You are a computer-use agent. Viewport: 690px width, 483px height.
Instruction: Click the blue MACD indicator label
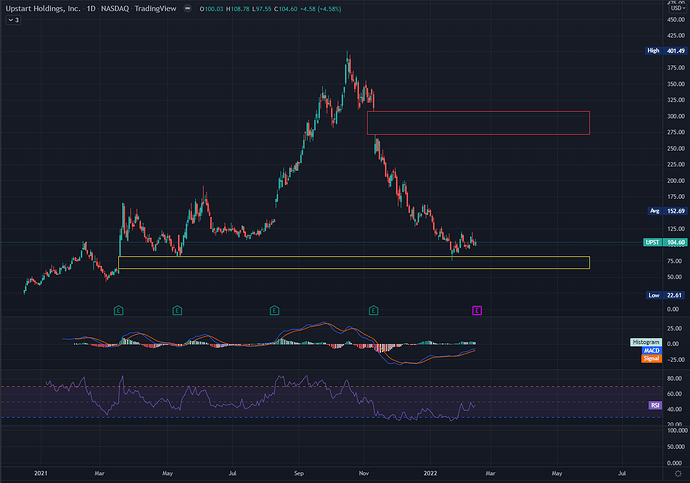tap(651, 350)
